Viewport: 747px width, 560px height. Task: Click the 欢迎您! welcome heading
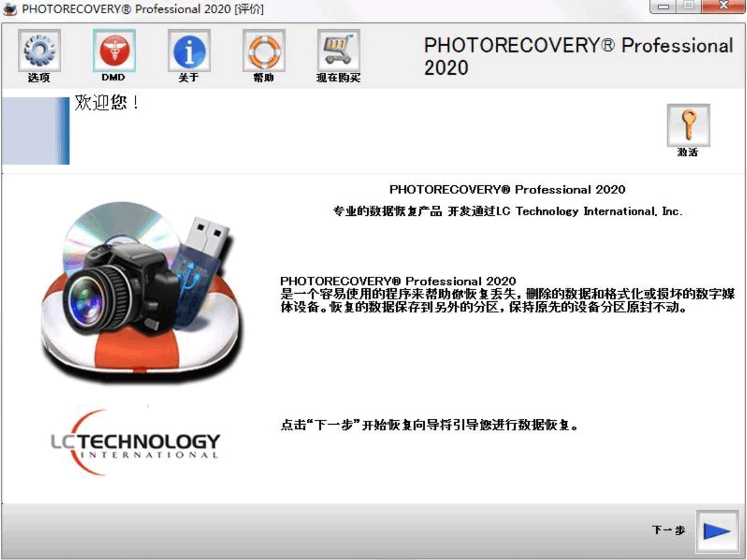(x=107, y=102)
